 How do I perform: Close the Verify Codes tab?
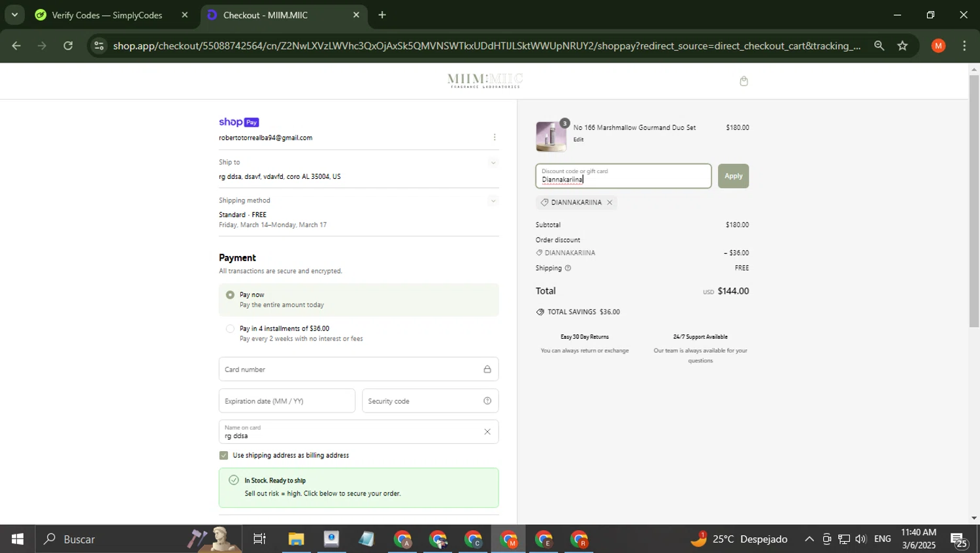coord(184,15)
